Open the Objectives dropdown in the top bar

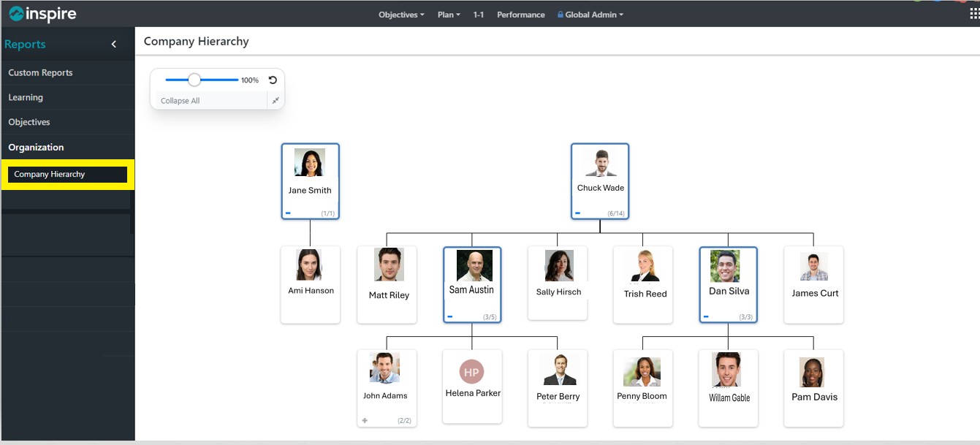click(400, 14)
